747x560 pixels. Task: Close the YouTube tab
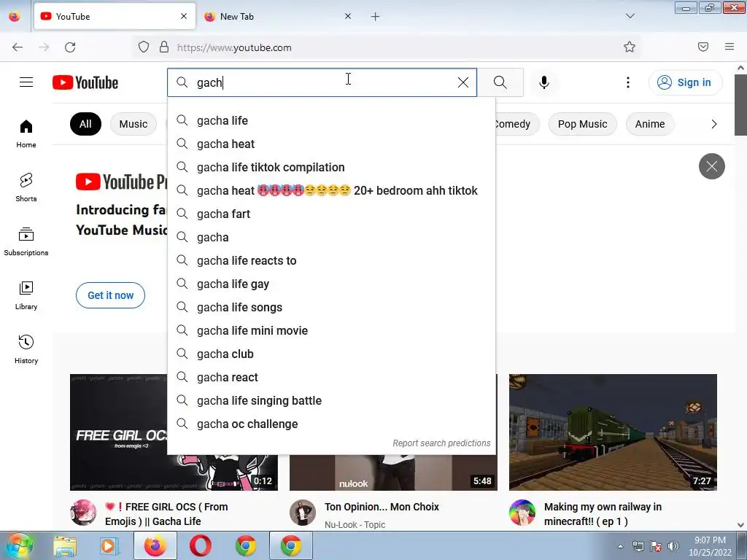[x=184, y=16]
